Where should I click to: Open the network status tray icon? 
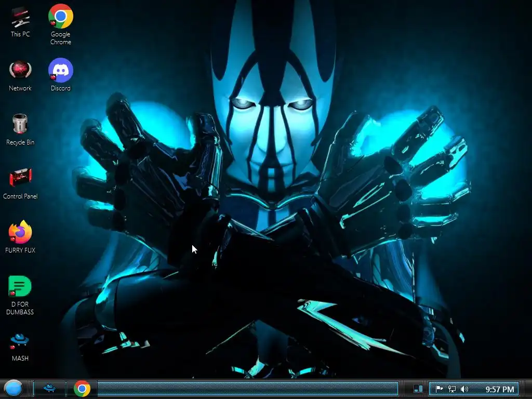coord(452,389)
